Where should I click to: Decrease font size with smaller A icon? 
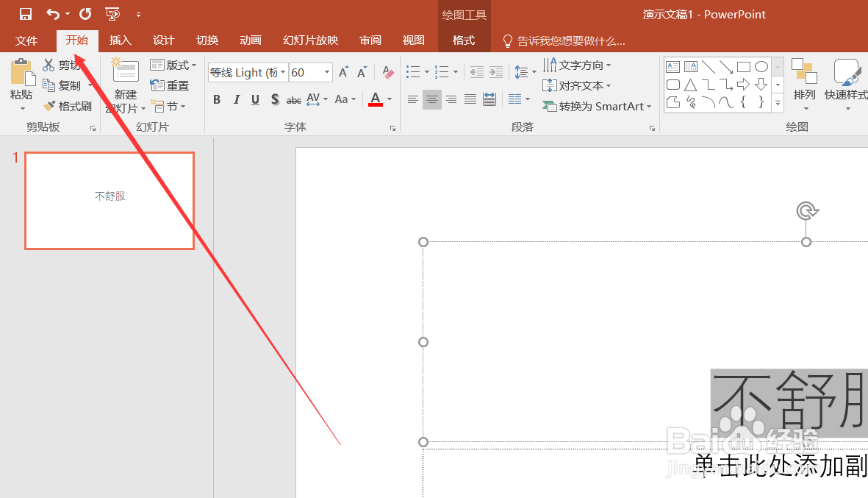[362, 72]
